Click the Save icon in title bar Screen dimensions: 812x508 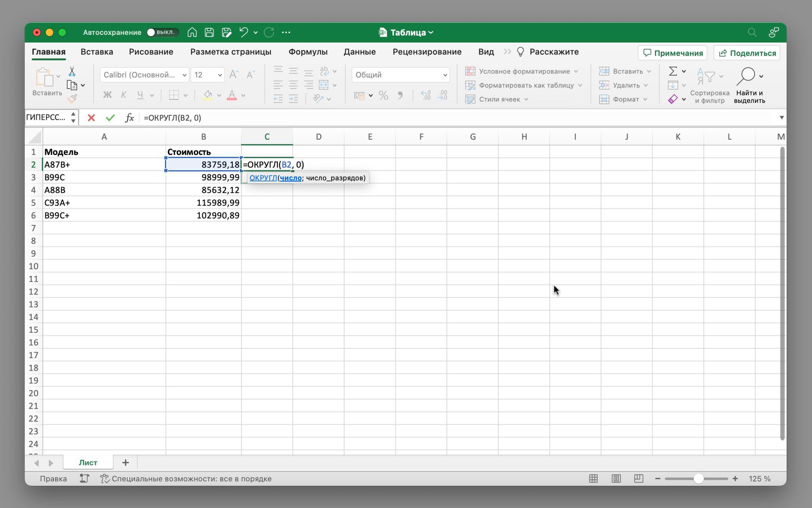[x=209, y=33]
